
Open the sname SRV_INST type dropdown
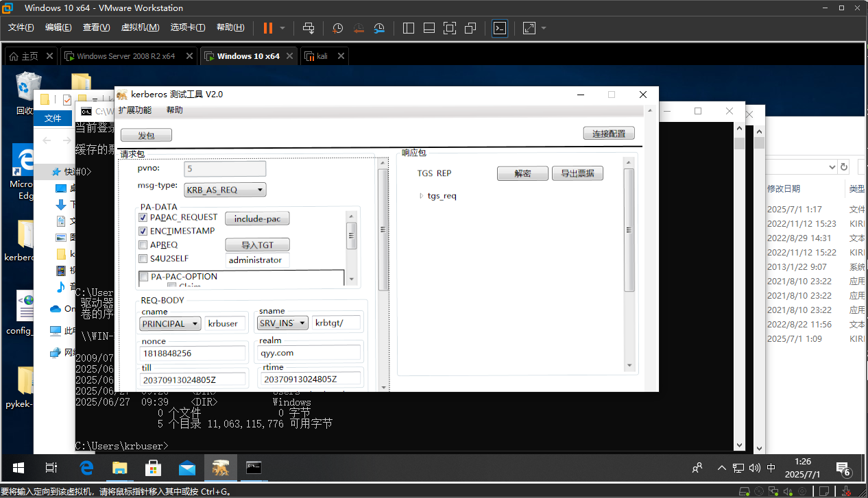[282, 323]
